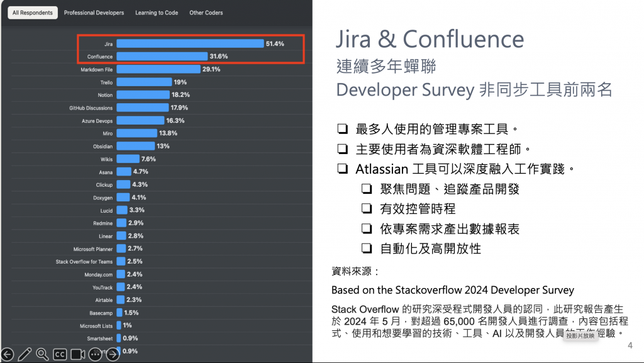Click the Stack Overflow for Teams label
This screenshot has width=644, height=363.
point(84,262)
